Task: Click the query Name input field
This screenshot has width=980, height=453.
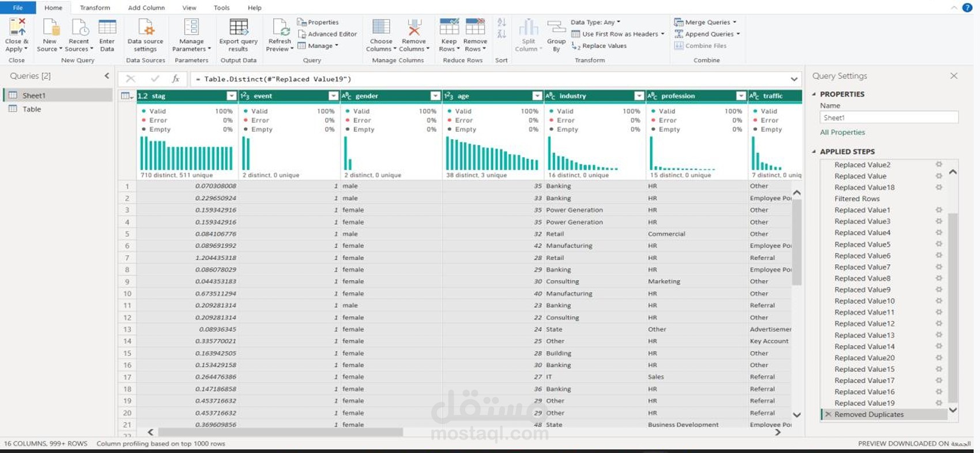Action: (889, 118)
